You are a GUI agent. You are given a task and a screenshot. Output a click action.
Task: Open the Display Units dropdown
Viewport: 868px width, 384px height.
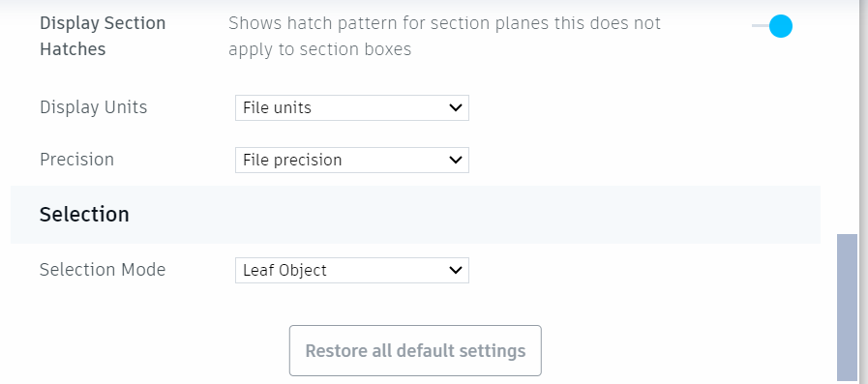352,108
